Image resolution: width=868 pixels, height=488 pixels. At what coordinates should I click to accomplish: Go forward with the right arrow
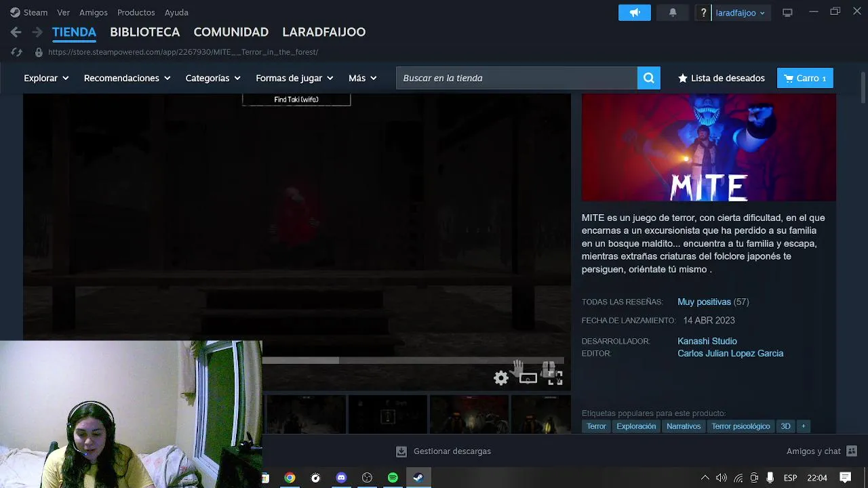(x=37, y=32)
